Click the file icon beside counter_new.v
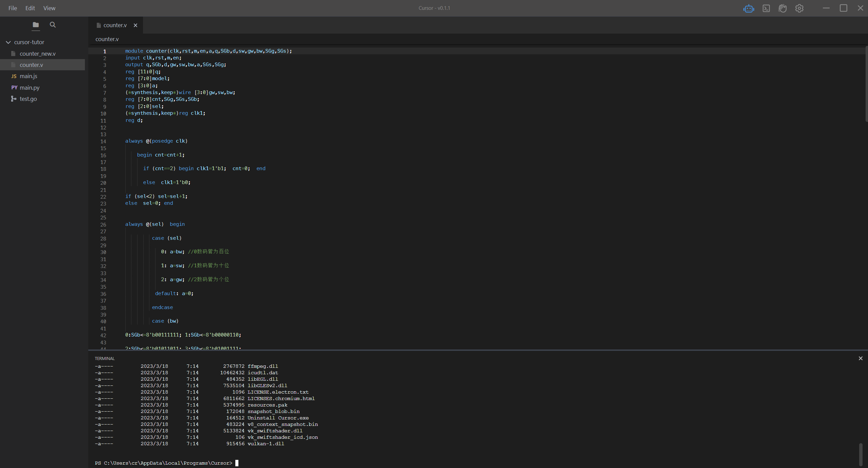 tap(13, 54)
